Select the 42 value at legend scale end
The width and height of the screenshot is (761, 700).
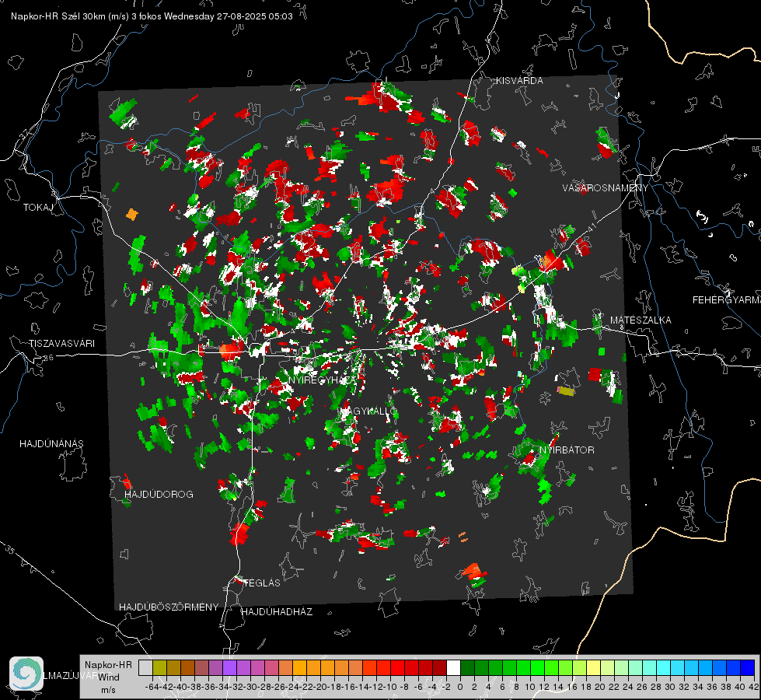tap(754, 687)
